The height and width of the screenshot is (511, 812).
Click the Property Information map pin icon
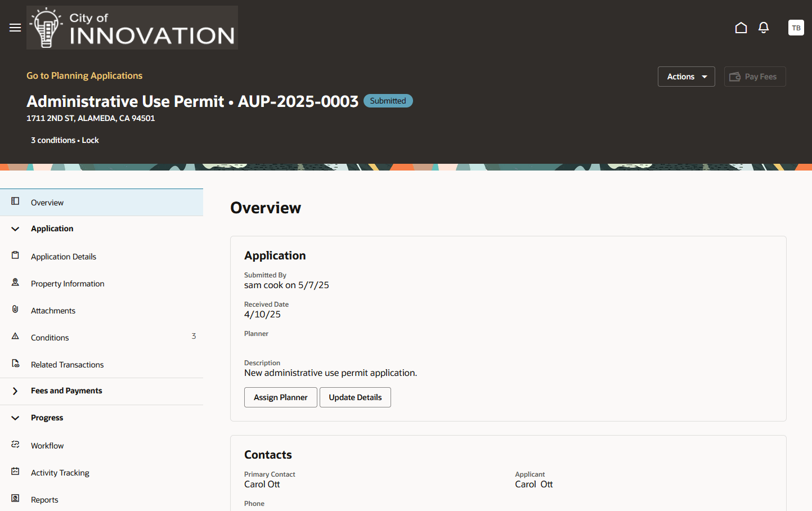coord(16,282)
